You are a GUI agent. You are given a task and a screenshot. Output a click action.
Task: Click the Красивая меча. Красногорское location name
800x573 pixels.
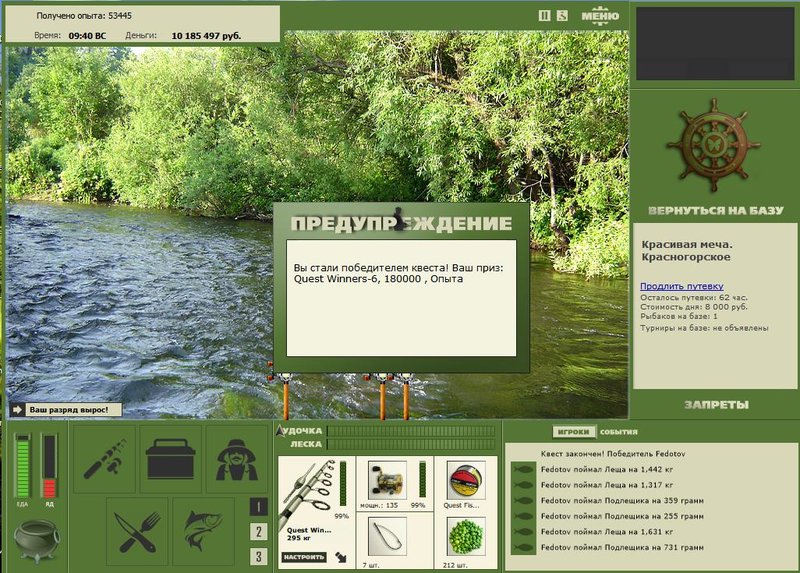click(687, 251)
